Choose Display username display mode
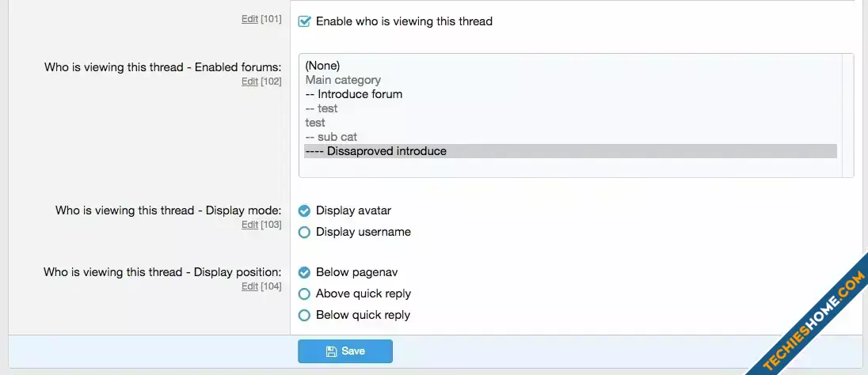The image size is (868, 375). (304, 233)
